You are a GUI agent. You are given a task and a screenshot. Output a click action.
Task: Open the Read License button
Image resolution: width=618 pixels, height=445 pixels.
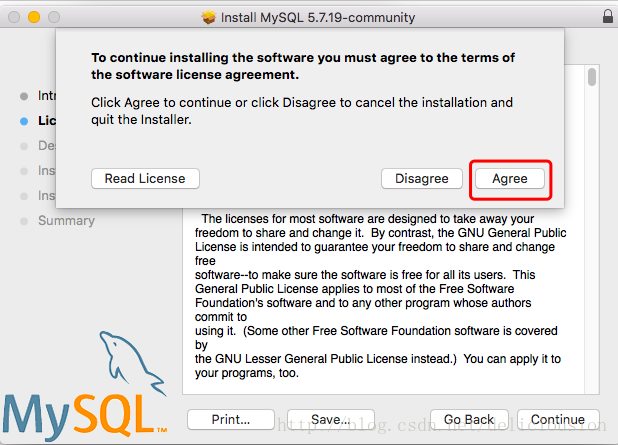145,179
